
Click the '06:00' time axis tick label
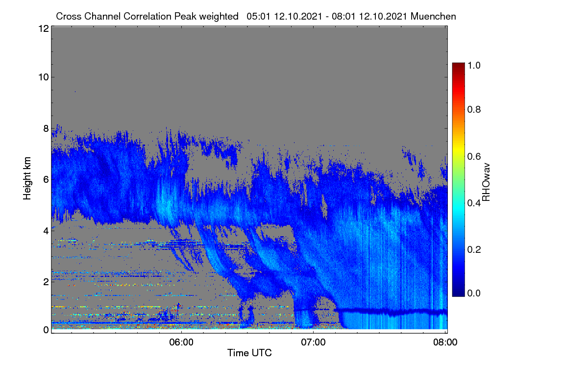click(181, 343)
